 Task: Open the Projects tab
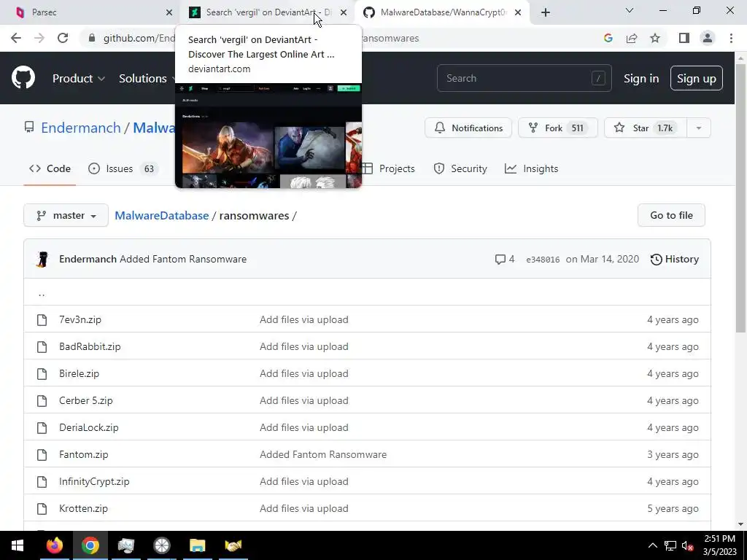[388, 168]
